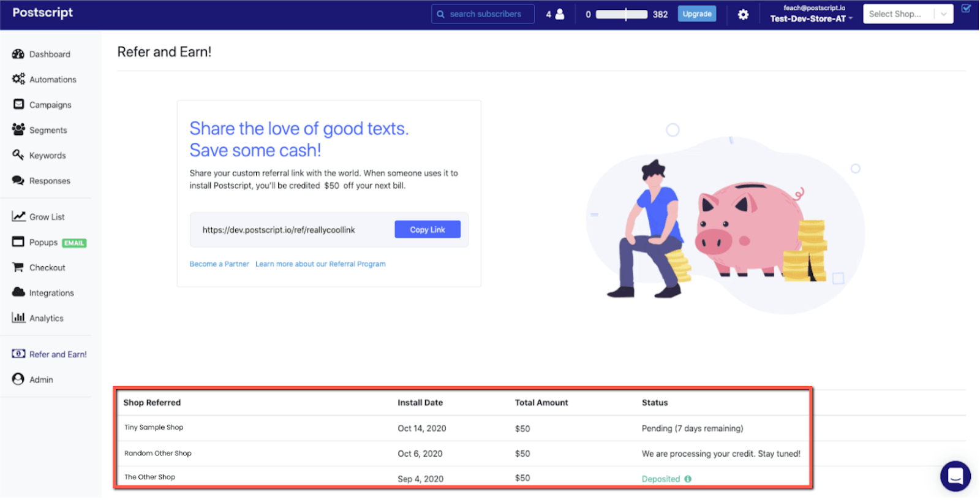This screenshot has height=502, width=980.
Task: Click the Sep 4, 2020 date
Action: click(420, 479)
